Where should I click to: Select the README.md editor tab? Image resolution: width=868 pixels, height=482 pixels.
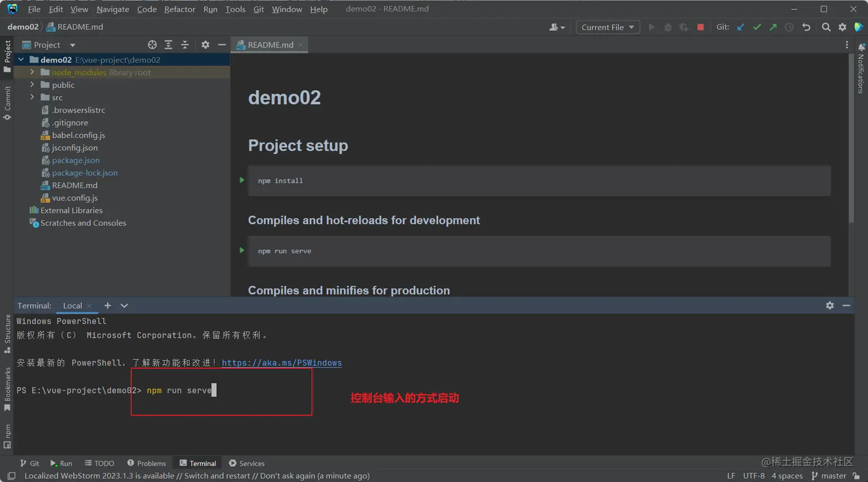tap(269, 45)
